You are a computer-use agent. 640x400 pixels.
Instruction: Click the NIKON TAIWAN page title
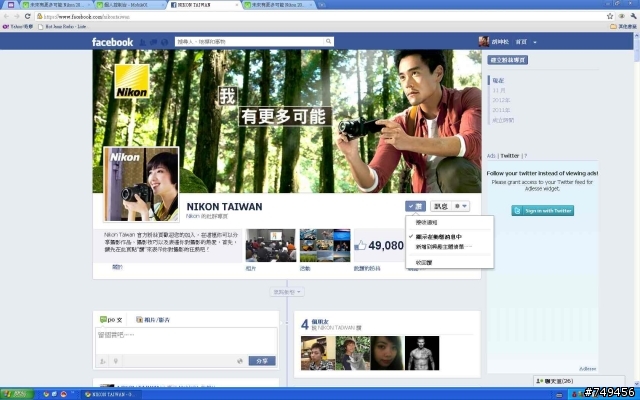(224, 207)
